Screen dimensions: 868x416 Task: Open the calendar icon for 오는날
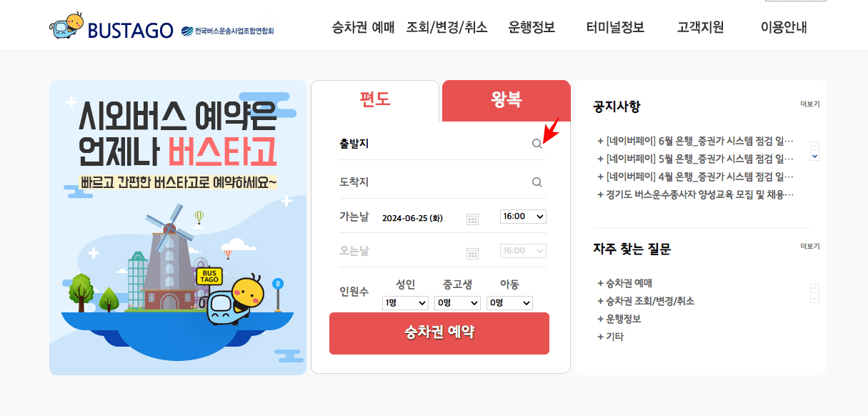[472, 253]
